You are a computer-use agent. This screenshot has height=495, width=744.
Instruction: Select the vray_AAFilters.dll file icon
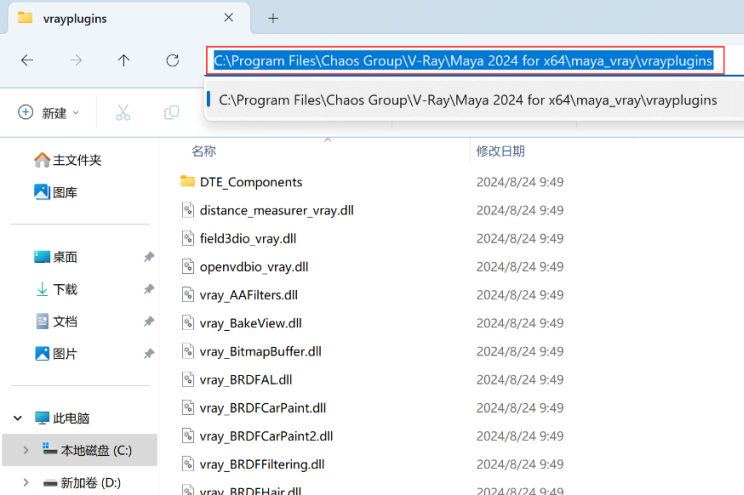(x=187, y=295)
